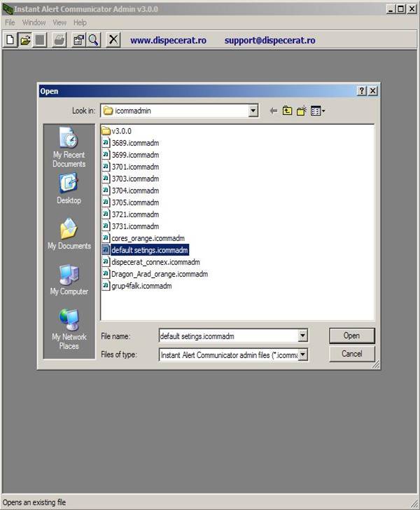Select file 3704.icommadm

point(131,191)
